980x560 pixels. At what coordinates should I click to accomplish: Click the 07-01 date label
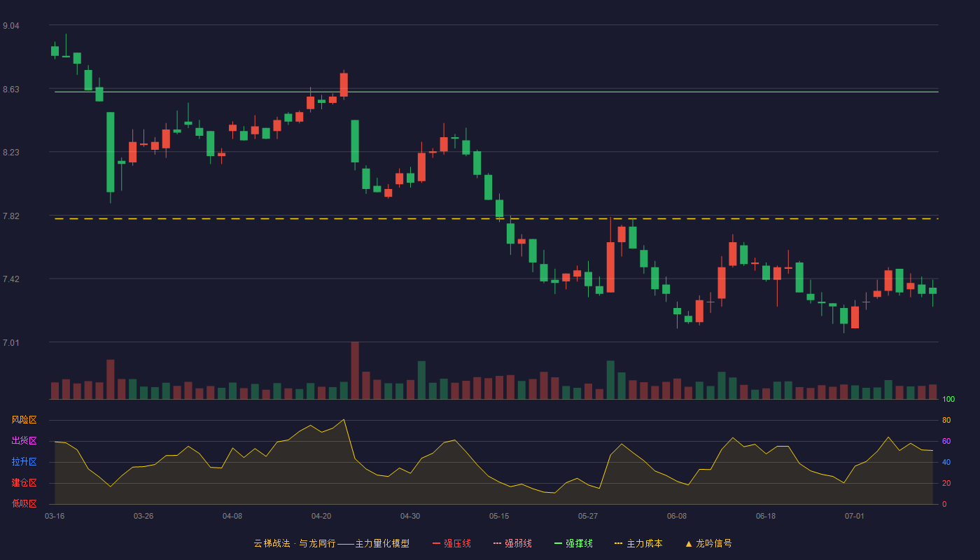click(x=855, y=516)
